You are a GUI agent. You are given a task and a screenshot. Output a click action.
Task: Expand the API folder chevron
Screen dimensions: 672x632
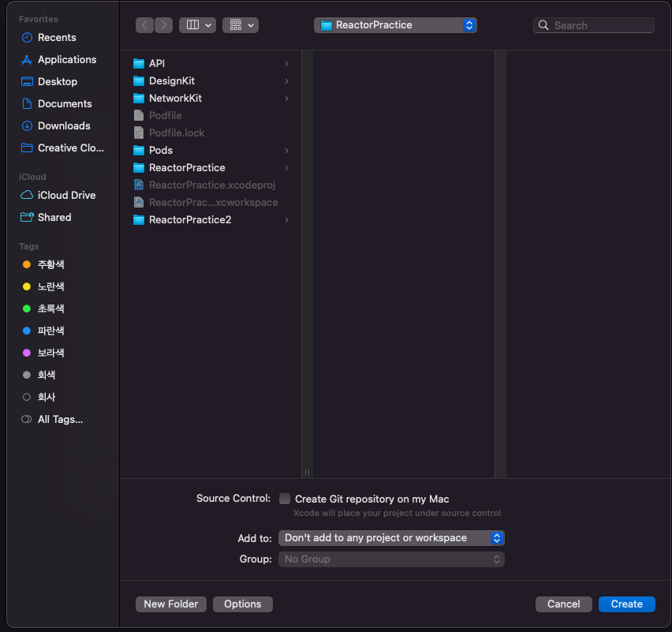click(x=286, y=63)
